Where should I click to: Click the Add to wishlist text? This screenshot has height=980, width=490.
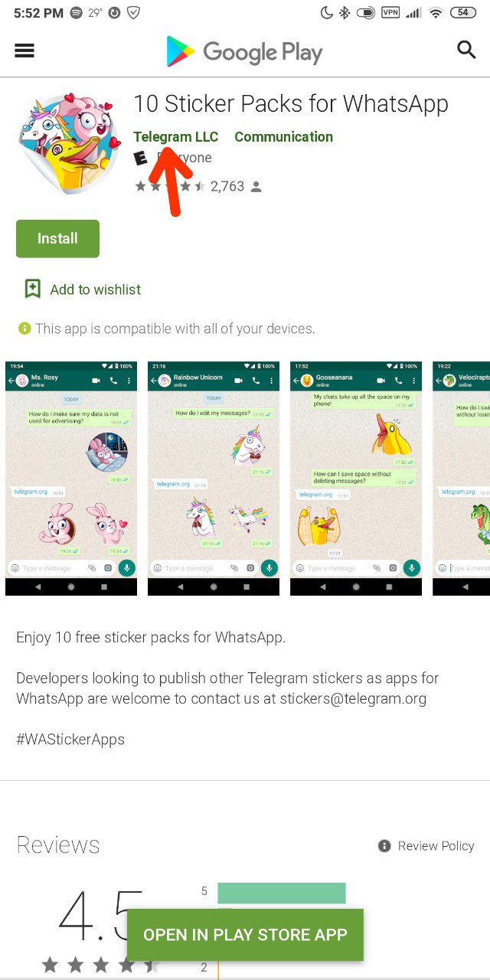coord(96,289)
